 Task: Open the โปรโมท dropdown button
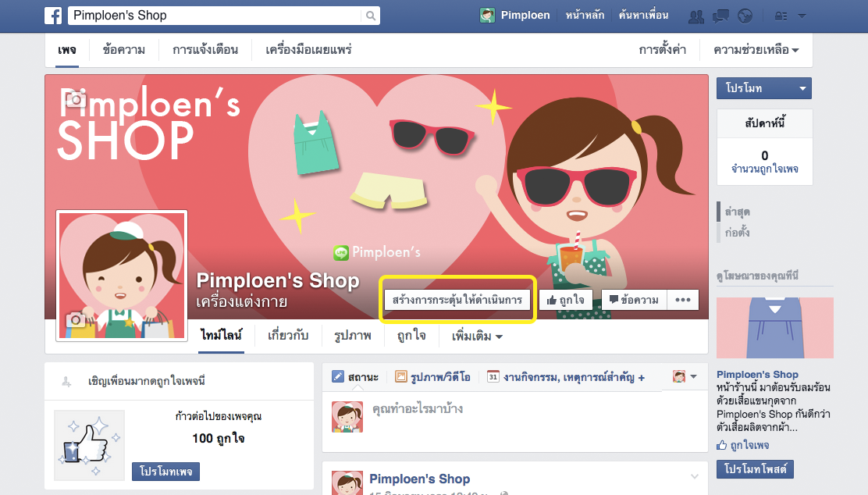(764, 88)
